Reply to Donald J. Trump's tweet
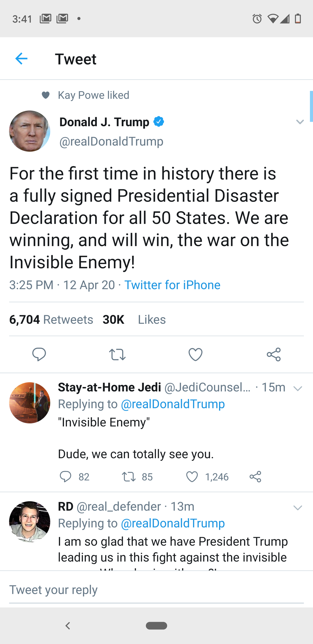313x644 pixels. tap(39, 354)
